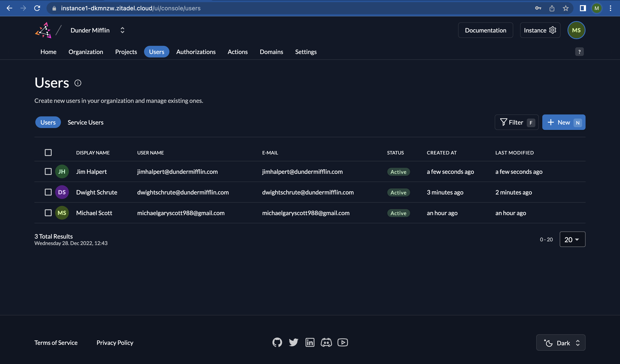
Task: Open the Dark theme selector
Action: (x=561, y=343)
